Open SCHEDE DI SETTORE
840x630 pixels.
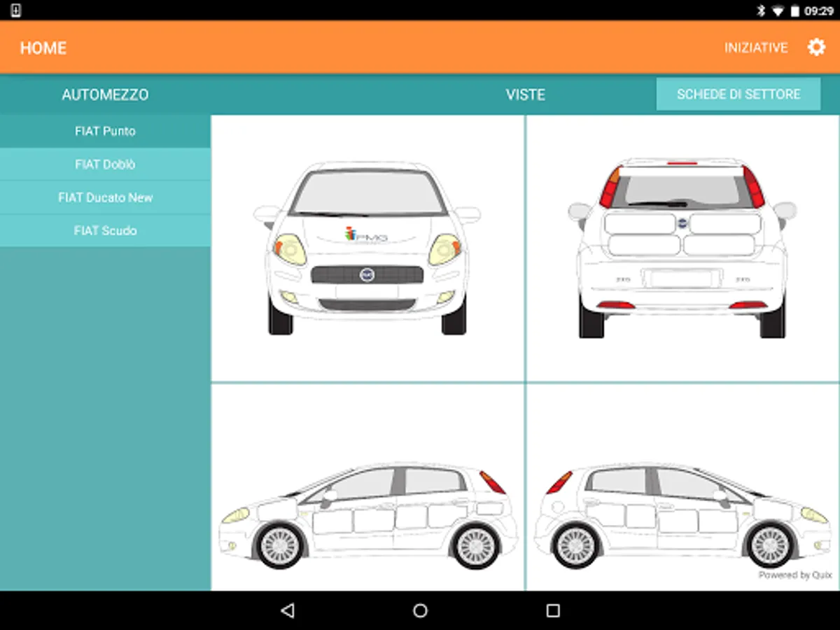(738, 94)
